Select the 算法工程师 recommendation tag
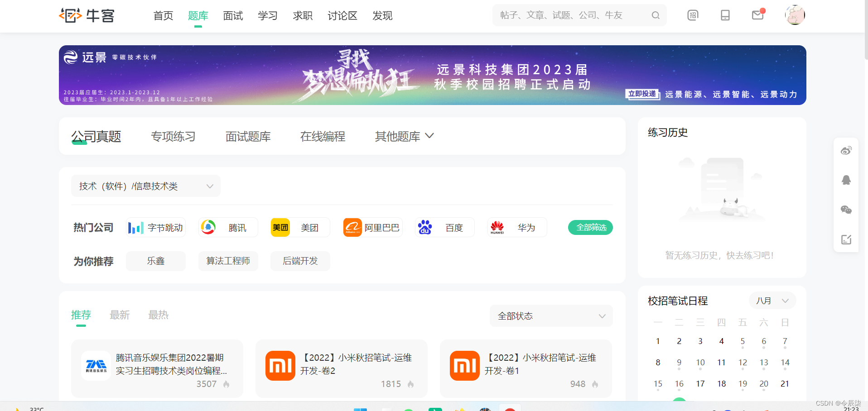 click(x=228, y=261)
